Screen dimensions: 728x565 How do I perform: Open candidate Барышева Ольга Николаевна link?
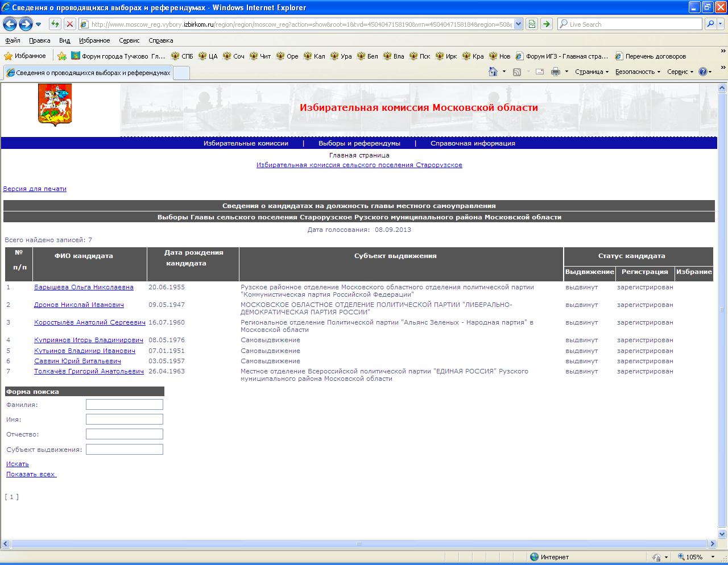84,287
